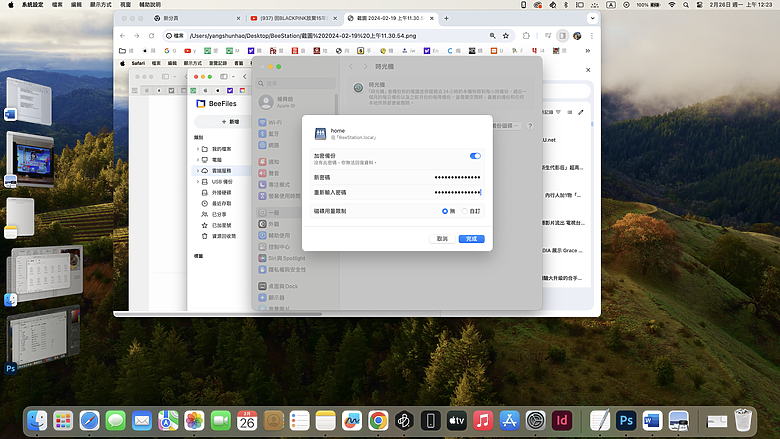Viewport: 780px width, 439px height.
Task: Open the 檔案 menu in the menu bar
Action: 57,4
